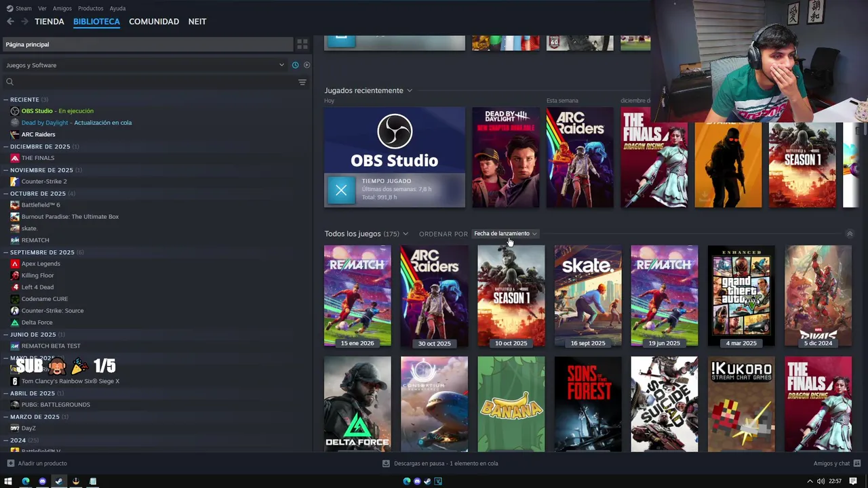Toggle ready-to-play filter icon

pos(307,65)
